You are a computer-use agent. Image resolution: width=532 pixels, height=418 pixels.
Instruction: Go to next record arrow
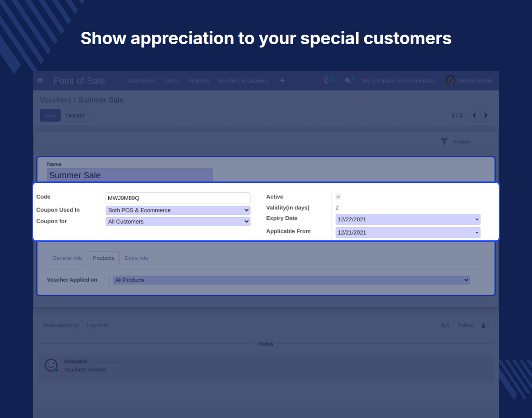click(x=486, y=115)
